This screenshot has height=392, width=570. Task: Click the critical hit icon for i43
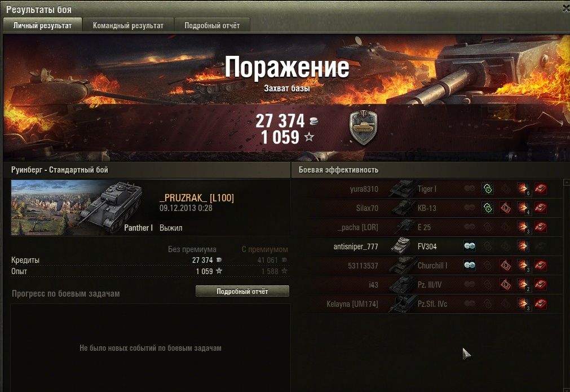(x=505, y=284)
